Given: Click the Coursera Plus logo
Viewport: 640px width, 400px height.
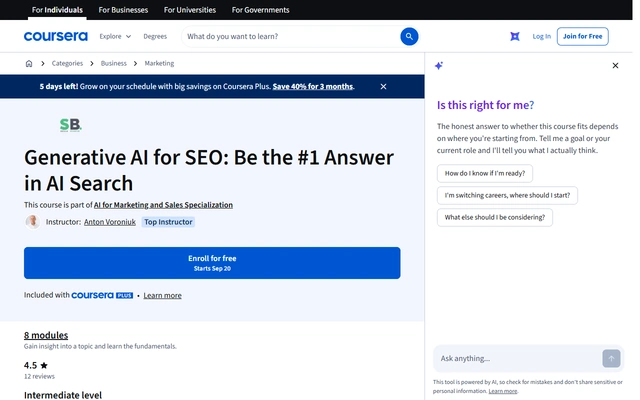Looking at the screenshot, I should tap(102, 295).
